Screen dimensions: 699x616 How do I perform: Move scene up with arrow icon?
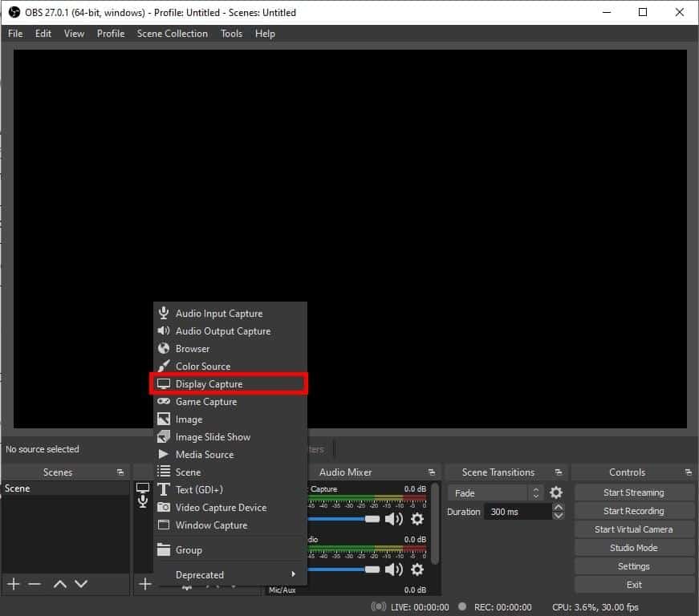tap(59, 584)
